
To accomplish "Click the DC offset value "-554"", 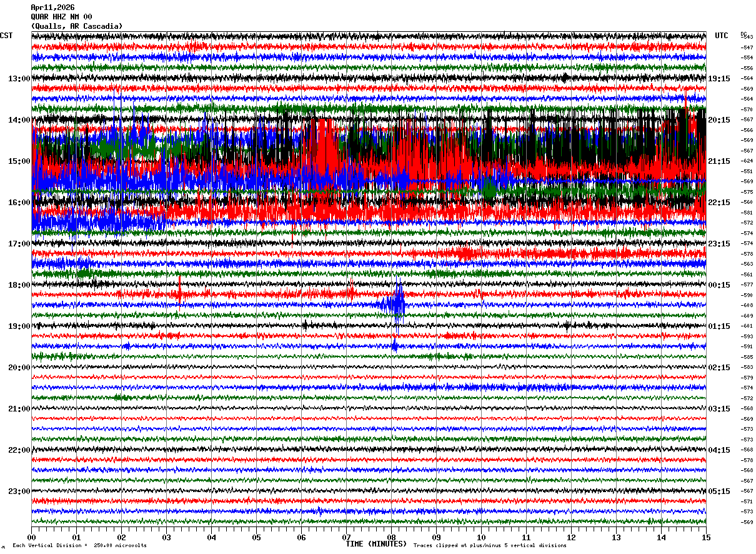I will coord(747,58).
